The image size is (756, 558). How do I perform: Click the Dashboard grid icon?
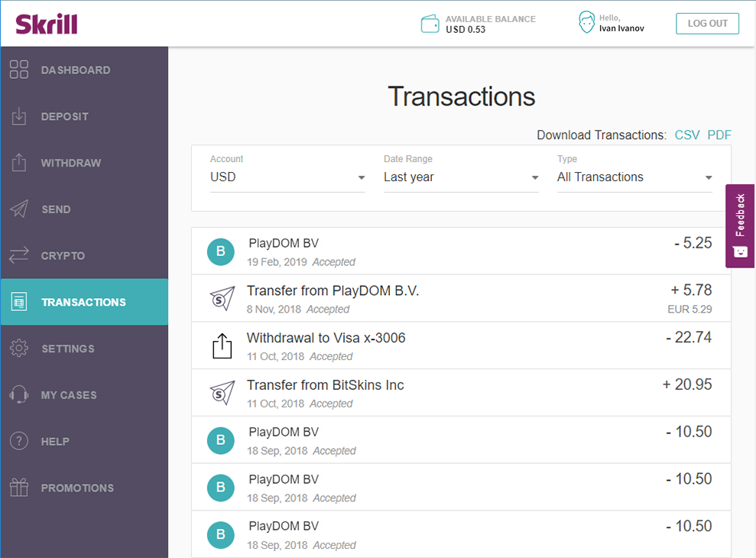pos(19,70)
